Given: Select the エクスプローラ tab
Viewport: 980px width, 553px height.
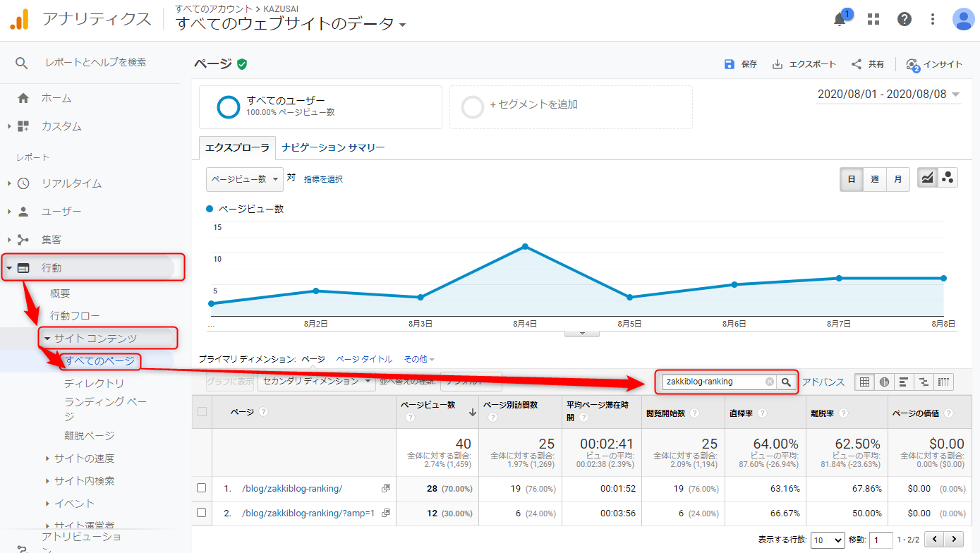Looking at the screenshot, I should (x=237, y=147).
